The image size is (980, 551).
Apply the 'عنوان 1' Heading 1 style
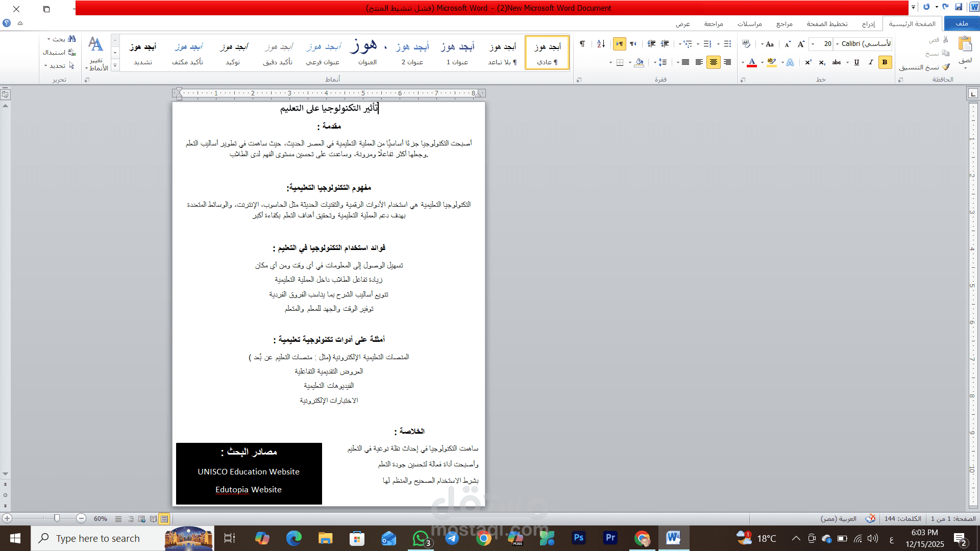457,53
